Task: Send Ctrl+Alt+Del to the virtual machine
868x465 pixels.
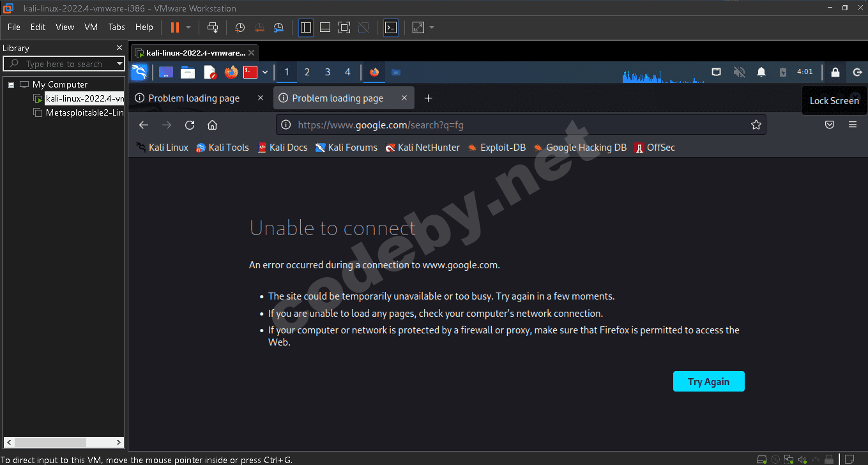Action: 213,27
